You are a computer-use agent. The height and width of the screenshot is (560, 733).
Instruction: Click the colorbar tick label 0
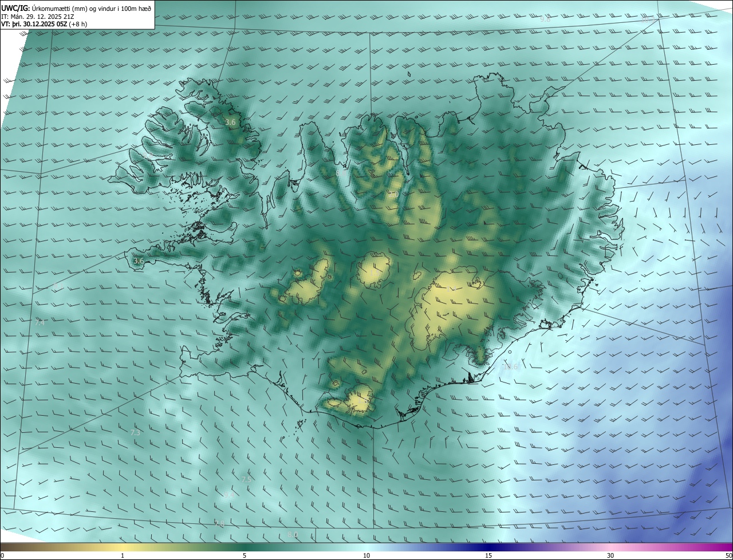[2, 555]
